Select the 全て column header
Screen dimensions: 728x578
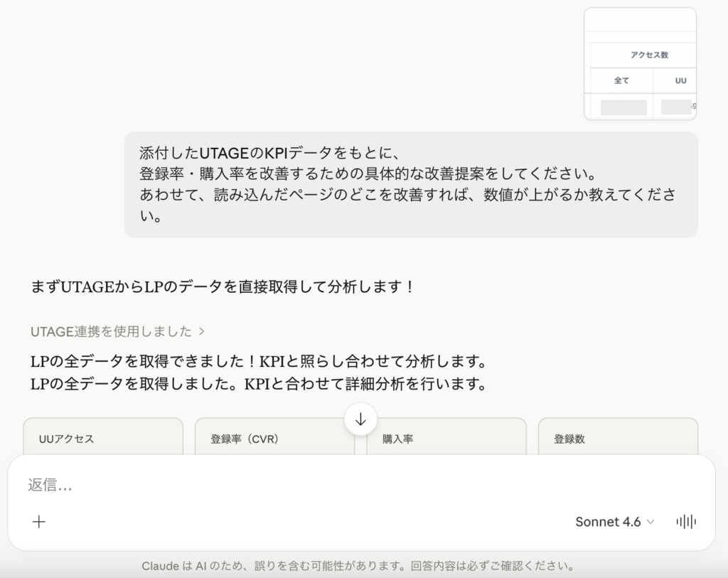click(621, 80)
